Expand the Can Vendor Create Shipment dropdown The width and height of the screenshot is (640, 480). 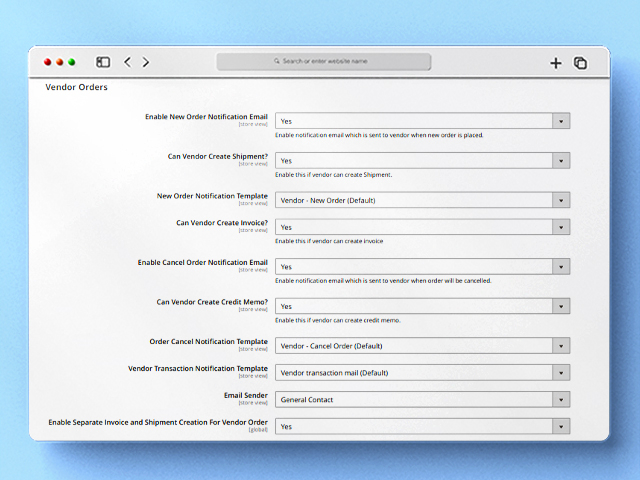click(x=422, y=160)
